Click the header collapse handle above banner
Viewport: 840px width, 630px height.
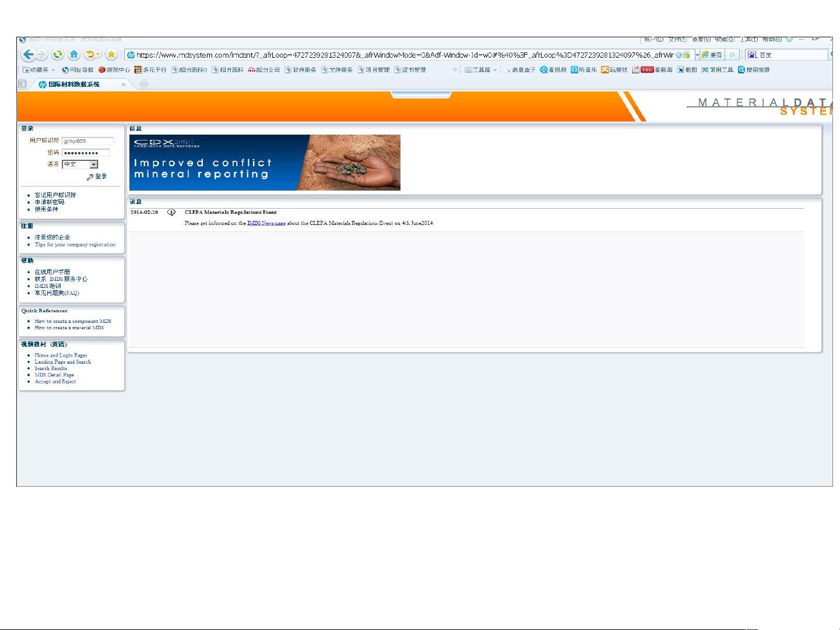(x=421, y=95)
